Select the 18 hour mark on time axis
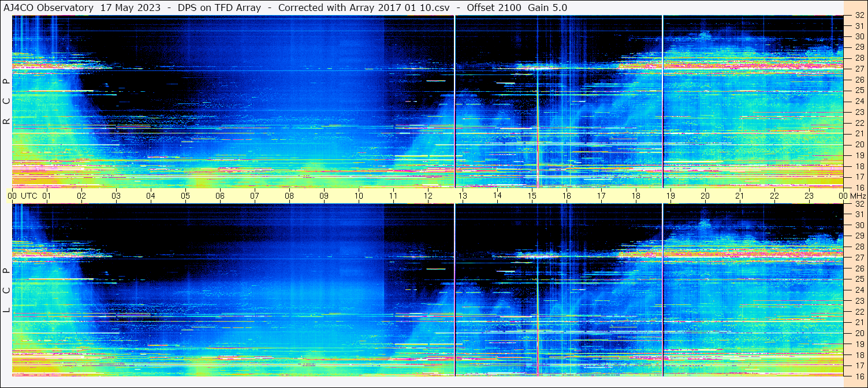Viewport: 868px width, 388px height. [636, 196]
